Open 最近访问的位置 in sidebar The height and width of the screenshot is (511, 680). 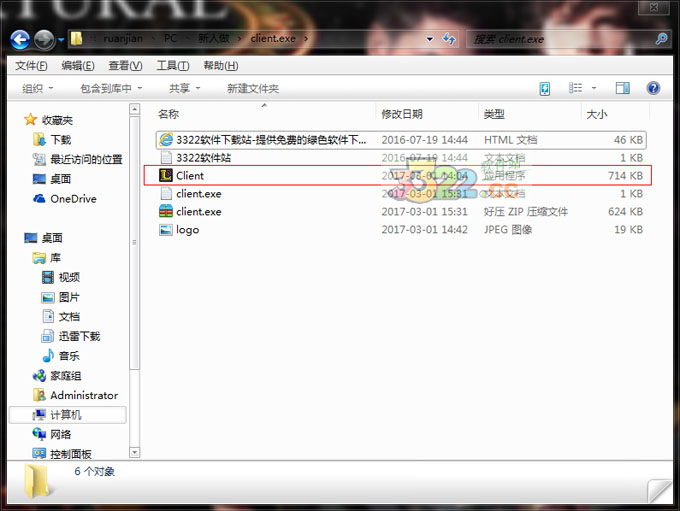[78, 159]
